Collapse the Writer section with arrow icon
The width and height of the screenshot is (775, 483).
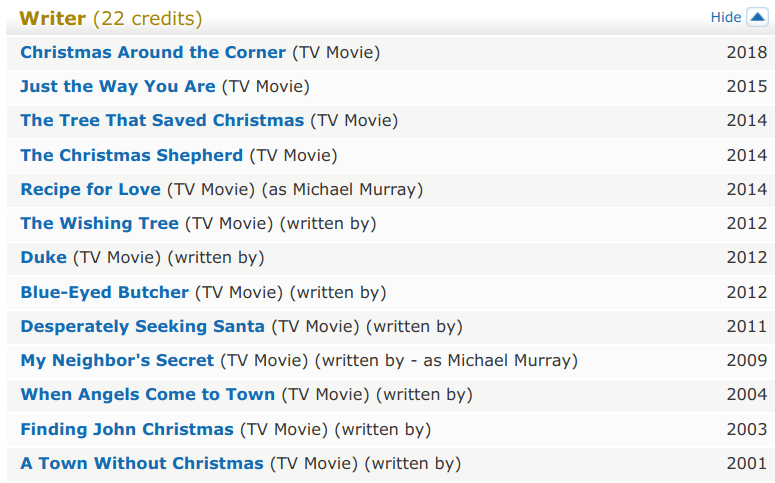[757, 17]
